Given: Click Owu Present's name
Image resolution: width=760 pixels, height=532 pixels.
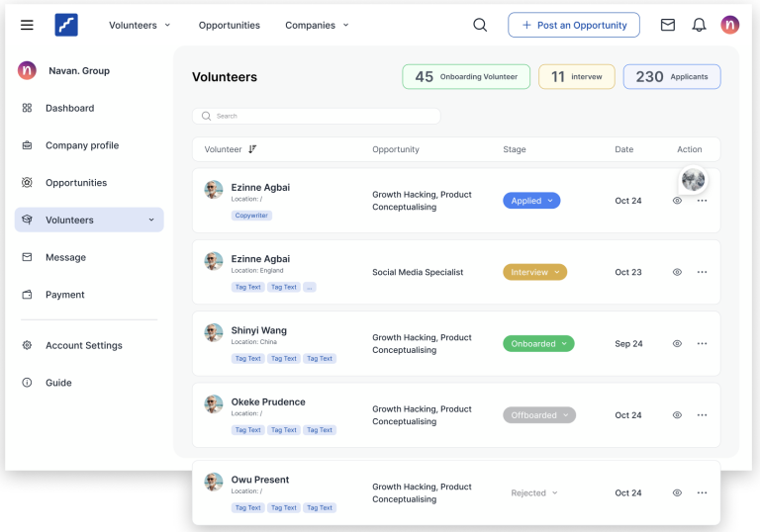Looking at the screenshot, I should (260, 480).
